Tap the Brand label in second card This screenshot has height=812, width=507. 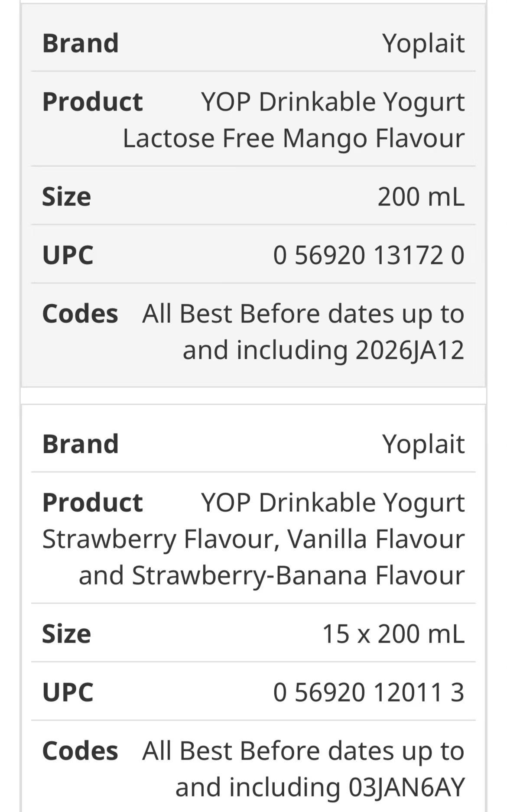81,444
